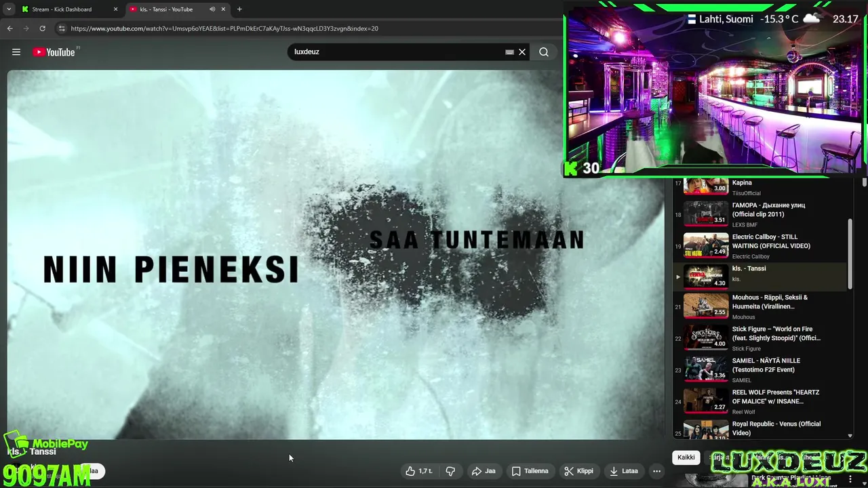Select the Kaikki filter chip
Image resolution: width=868 pixels, height=488 pixels.
coord(686,457)
